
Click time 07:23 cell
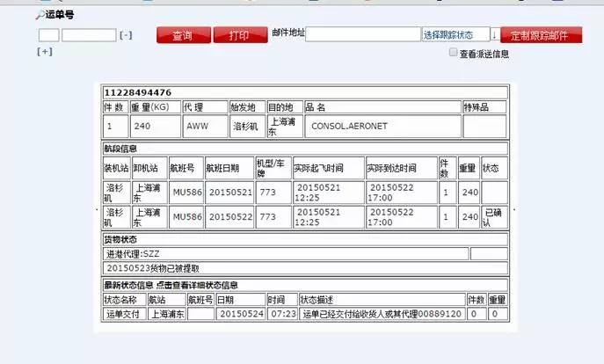tap(283, 314)
